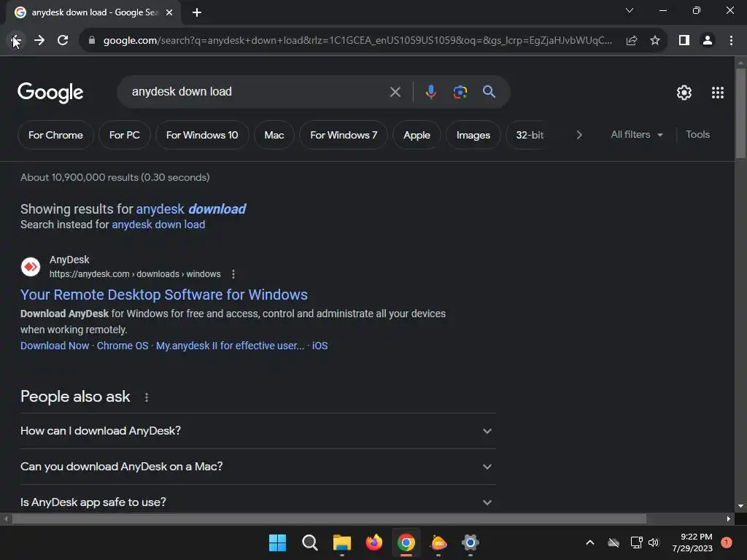Open the Download Now sitelink
This screenshot has height=560, width=747.
[x=55, y=346]
